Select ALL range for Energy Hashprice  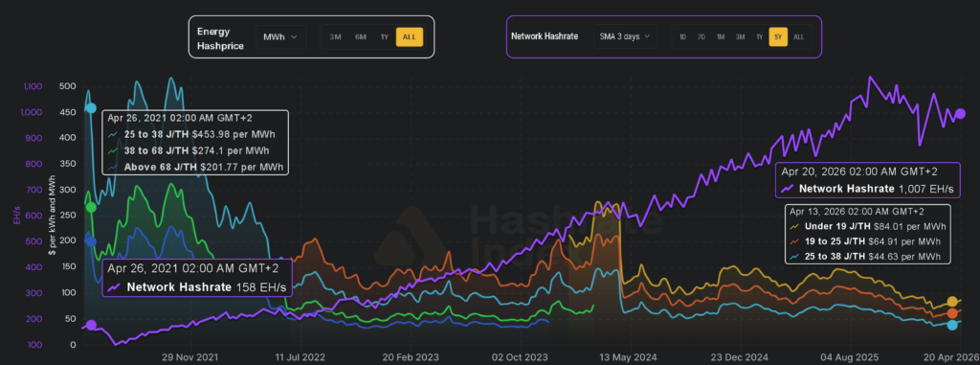(x=410, y=37)
